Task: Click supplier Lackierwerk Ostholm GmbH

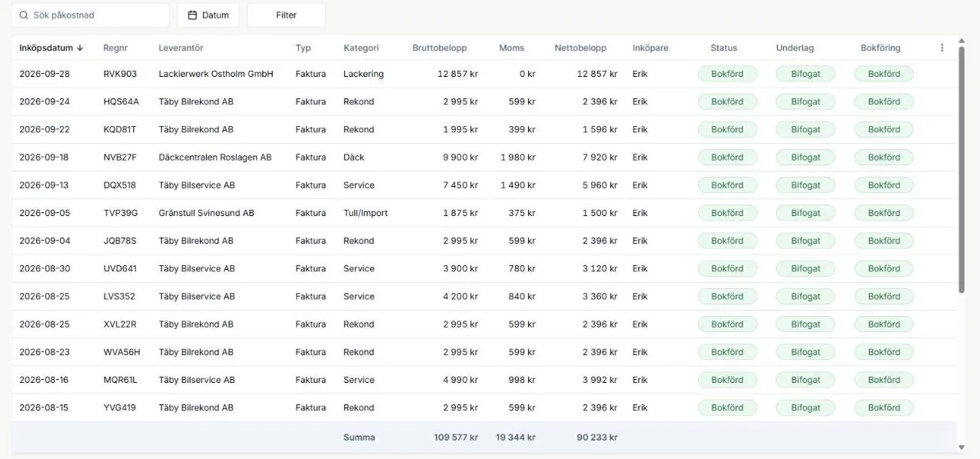Action: (216, 74)
